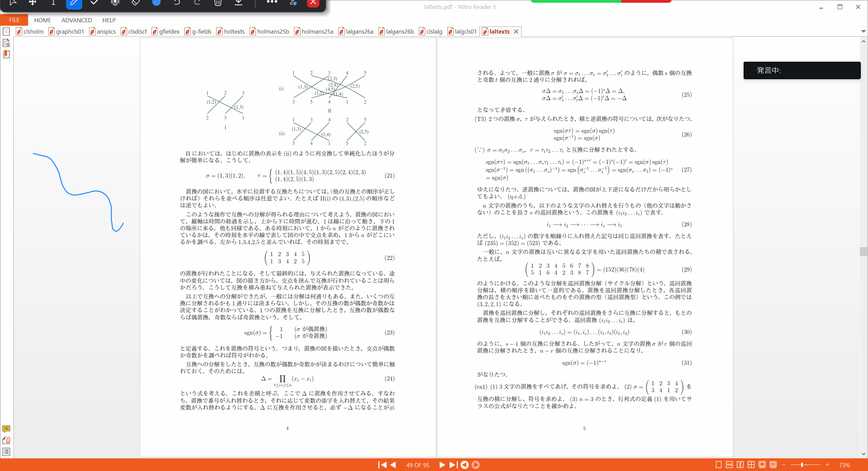Click the scroll down arrow of document scrollbar

pyautogui.click(x=864, y=454)
